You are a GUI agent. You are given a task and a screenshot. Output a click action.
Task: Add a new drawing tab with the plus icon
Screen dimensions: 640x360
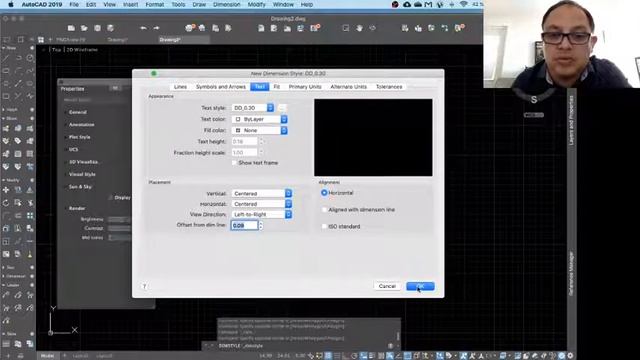point(51,40)
